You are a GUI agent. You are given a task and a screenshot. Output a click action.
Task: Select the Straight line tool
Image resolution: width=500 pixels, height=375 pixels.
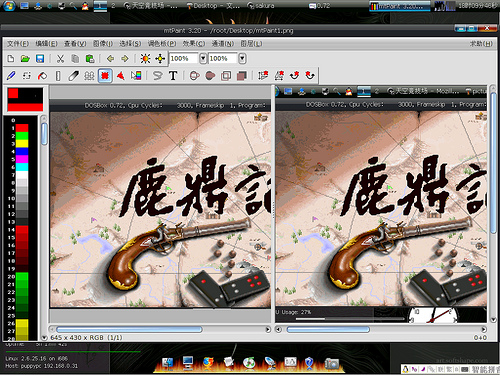pos(58,76)
